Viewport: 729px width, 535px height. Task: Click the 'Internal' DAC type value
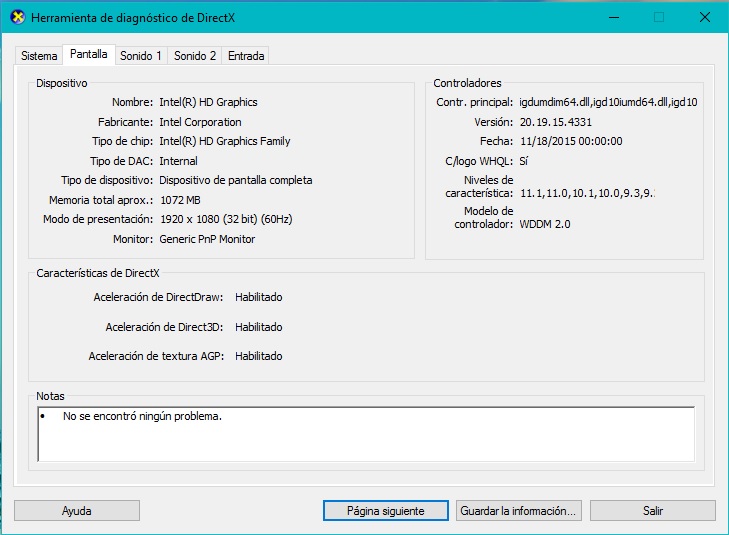click(179, 161)
